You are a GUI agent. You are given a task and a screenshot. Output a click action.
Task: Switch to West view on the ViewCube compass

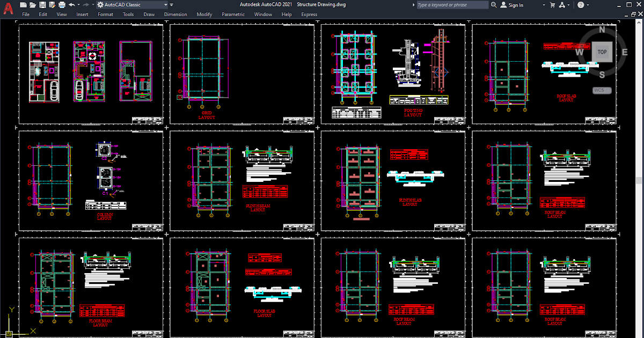tap(580, 52)
